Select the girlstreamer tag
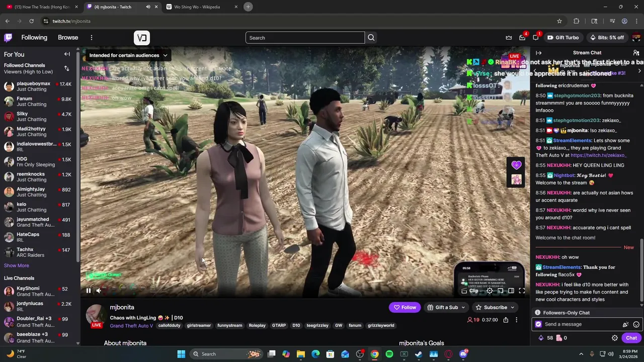644x362 pixels. pos(199,325)
